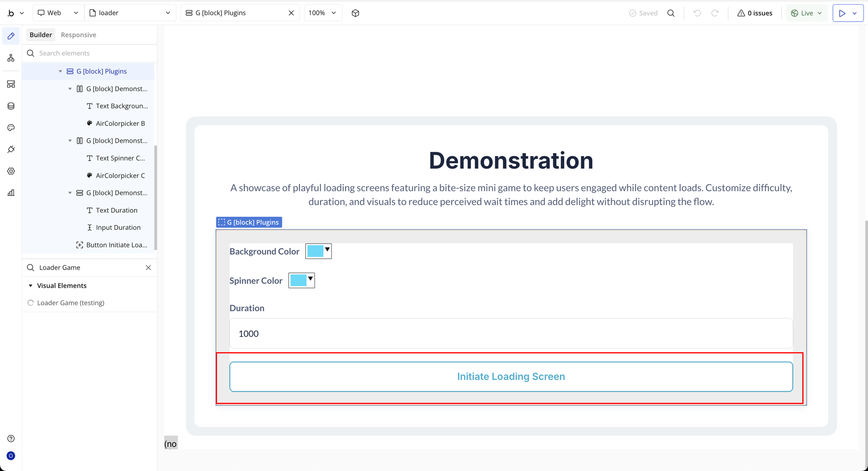
Task: Click the Preview play button
Action: click(x=842, y=13)
